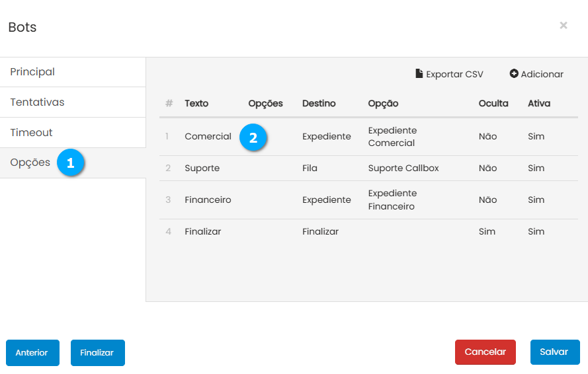Select the Comercial row text
This screenshot has width=588, height=374.
point(208,137)
